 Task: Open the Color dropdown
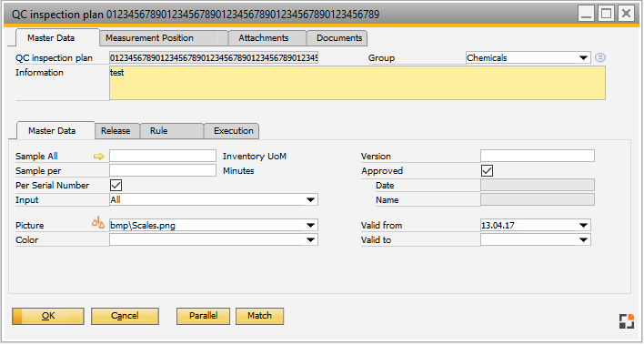pos(310,240)
